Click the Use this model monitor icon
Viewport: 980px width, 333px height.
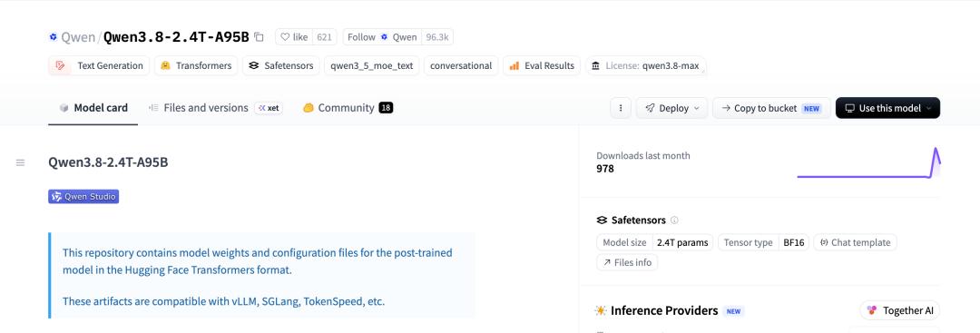coord(850,108)
